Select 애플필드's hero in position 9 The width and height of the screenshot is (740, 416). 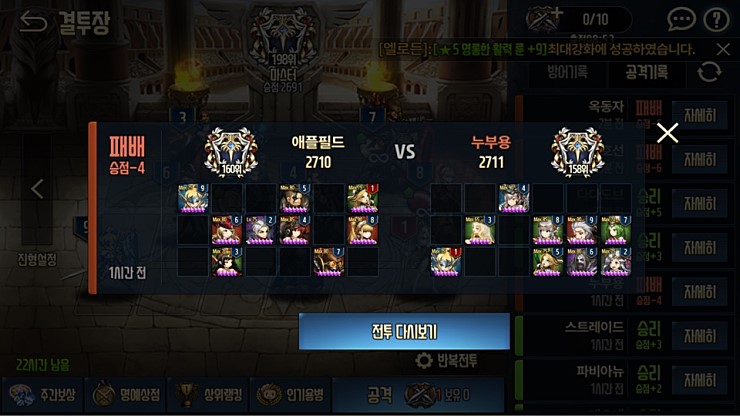click(x=193, y=198)
